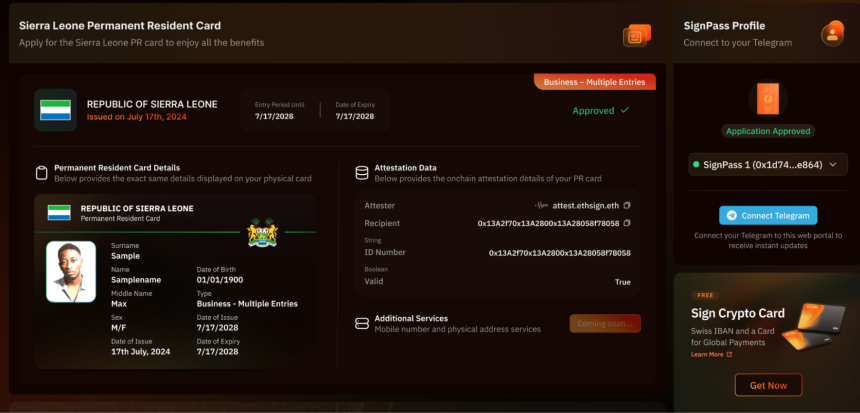Click the orange passport icon in SignPass panel
This screenshot has width=860, height=413.
[768, 99]
